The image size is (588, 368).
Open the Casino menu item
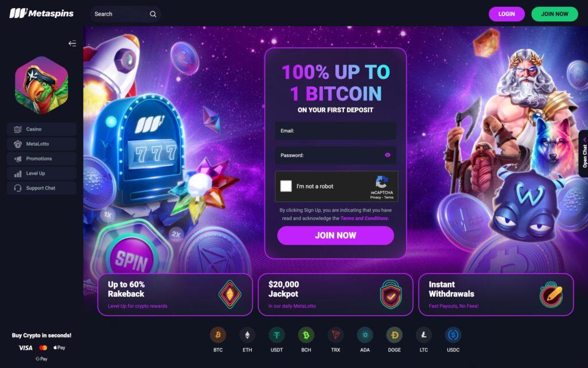tap(41, 129)
